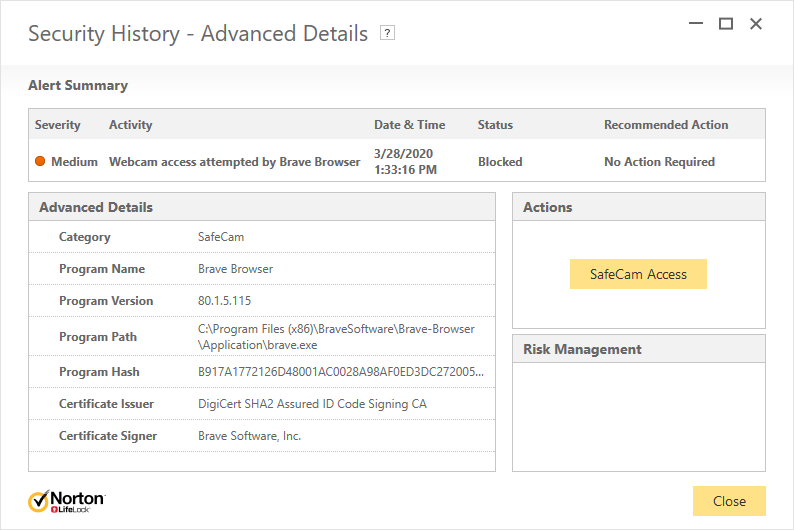Screen dimensions: 794x530
Task: Close the window using the X icon
Action: [x=756, y=24]
